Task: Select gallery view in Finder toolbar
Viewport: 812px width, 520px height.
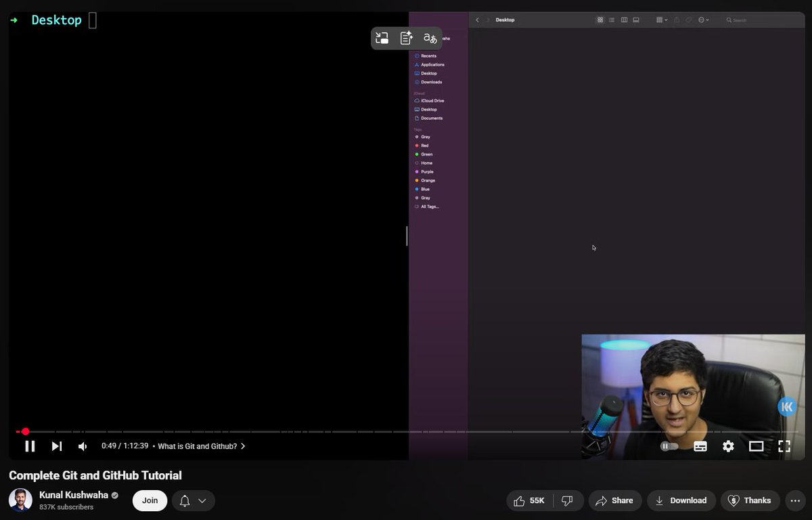Action: click(x=636, y=20)
